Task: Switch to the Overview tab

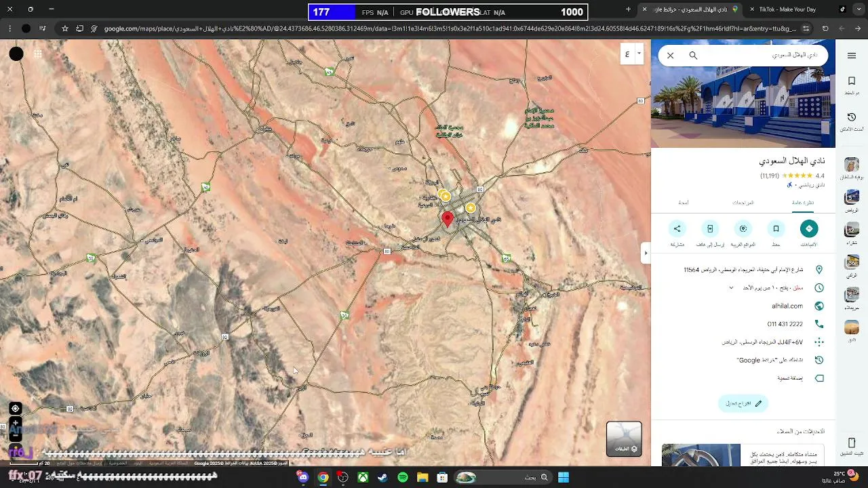Action: pyautogui.click(x=803, y=203)
